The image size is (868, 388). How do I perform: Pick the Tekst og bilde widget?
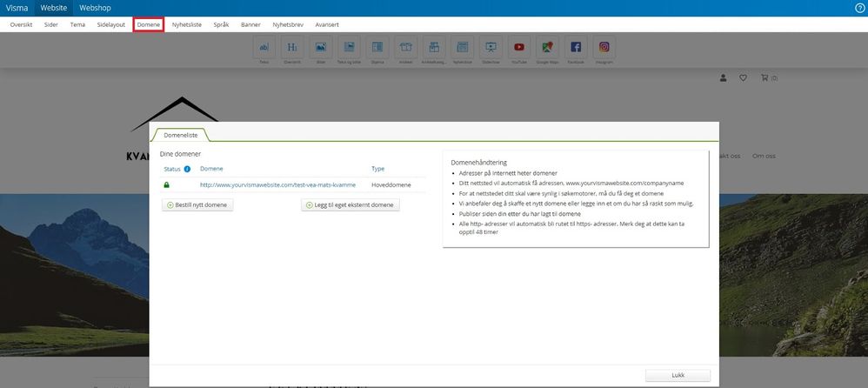349,47
